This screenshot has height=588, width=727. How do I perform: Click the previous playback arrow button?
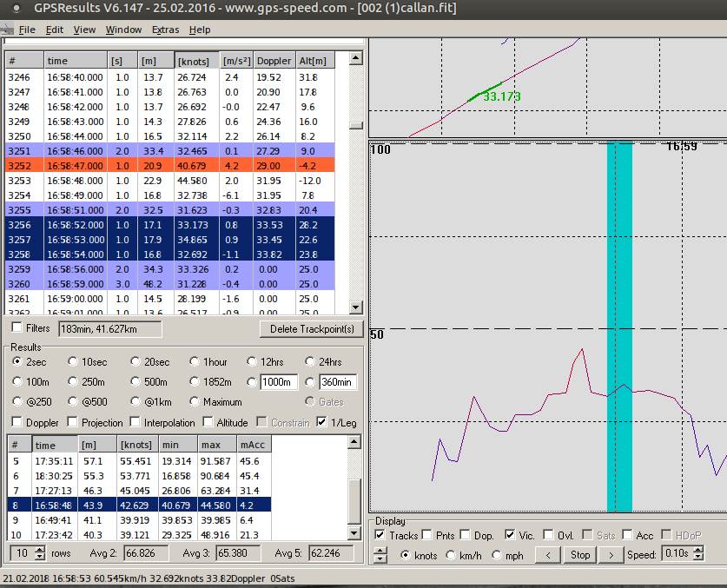coord(546,555)
